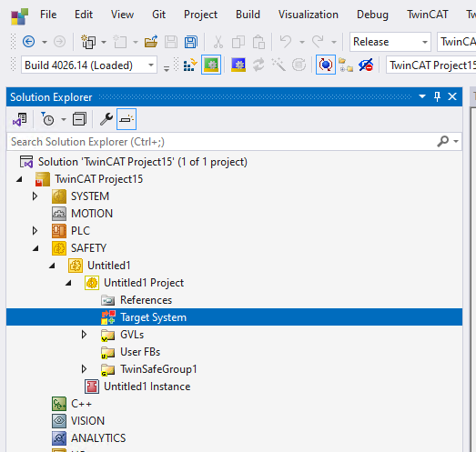The width and height of the screenshot is (476, 452).
Task: Click the Pending Changes Filter clock icon
Action: click(x=47, y=119)
